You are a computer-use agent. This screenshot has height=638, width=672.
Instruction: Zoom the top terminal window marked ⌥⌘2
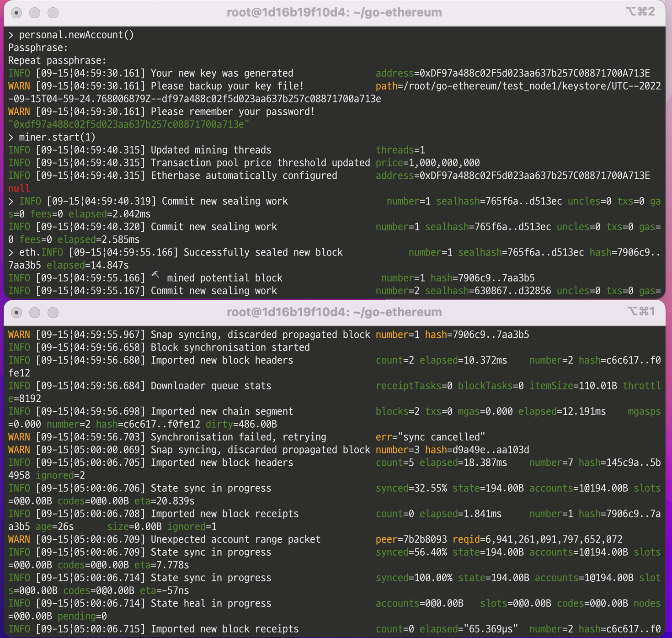click(x=53, y=13)
